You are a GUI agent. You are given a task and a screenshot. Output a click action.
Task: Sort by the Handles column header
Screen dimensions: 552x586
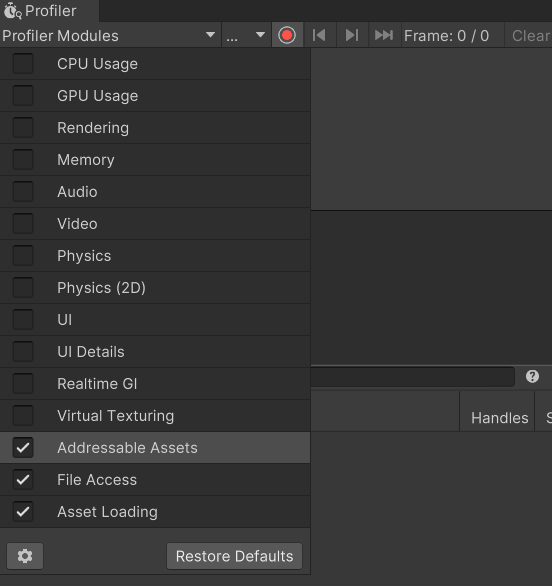pyautogui.click(x=499, y=417)
